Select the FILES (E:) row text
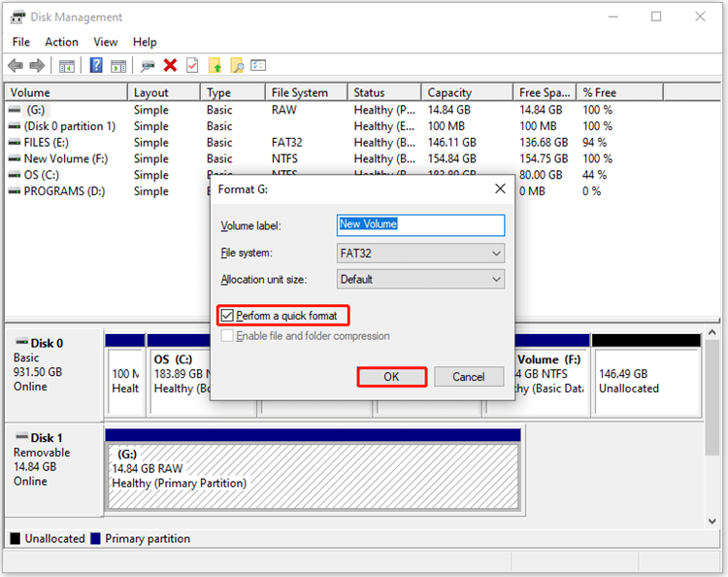The image size is (728, 577). (47, 142)
